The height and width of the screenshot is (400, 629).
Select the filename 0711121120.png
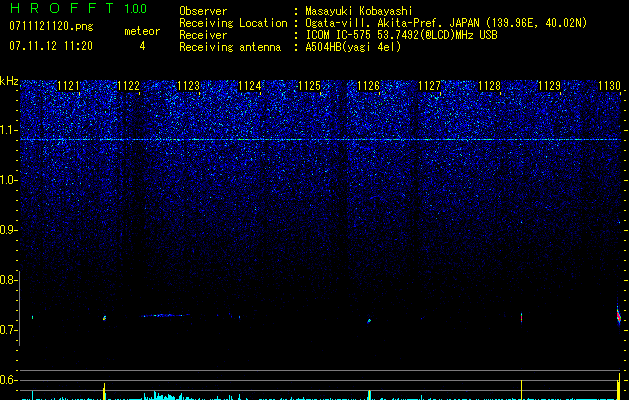pyautogui.click(x=51, y=26)
